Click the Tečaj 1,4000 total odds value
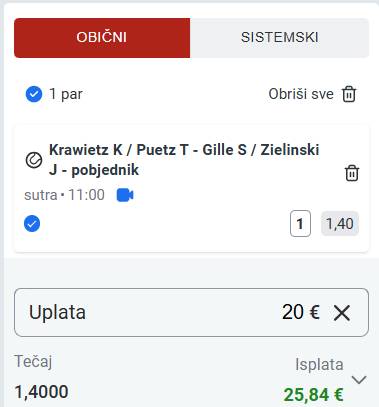Viewport: 379px width, 407px height. [x=41, y=392]
